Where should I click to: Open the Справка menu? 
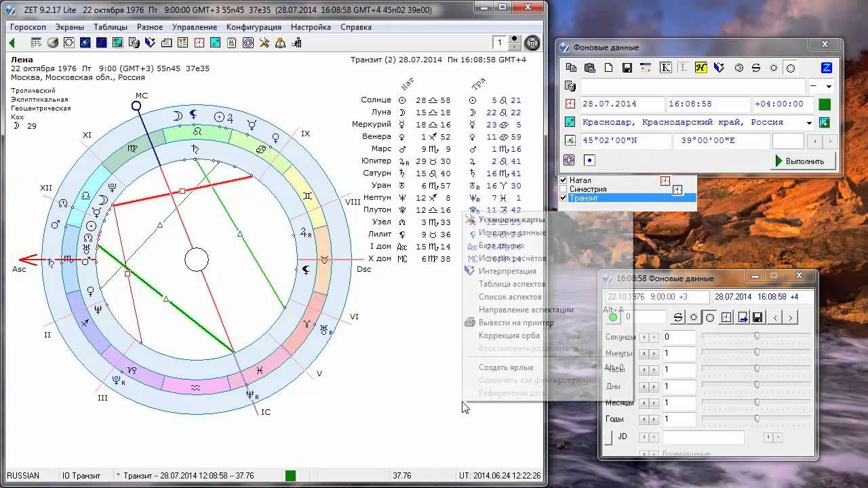pos(355,27)
